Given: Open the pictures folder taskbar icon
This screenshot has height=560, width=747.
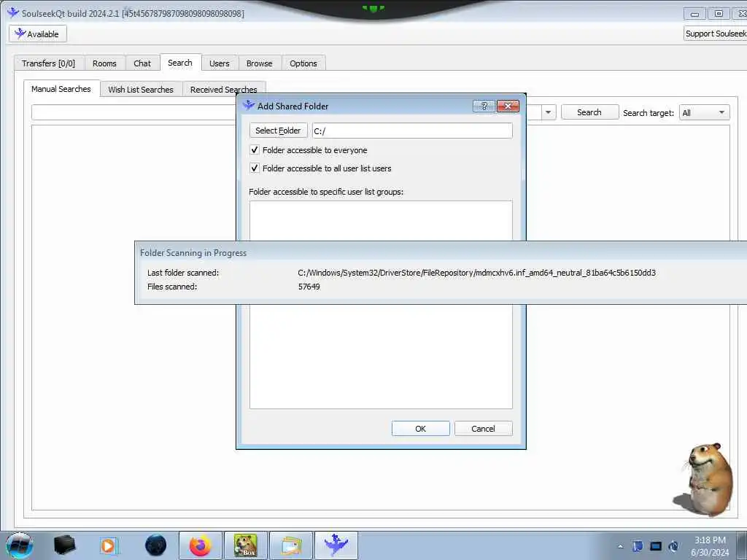Looking at the screenshot, I should (291, 545).
